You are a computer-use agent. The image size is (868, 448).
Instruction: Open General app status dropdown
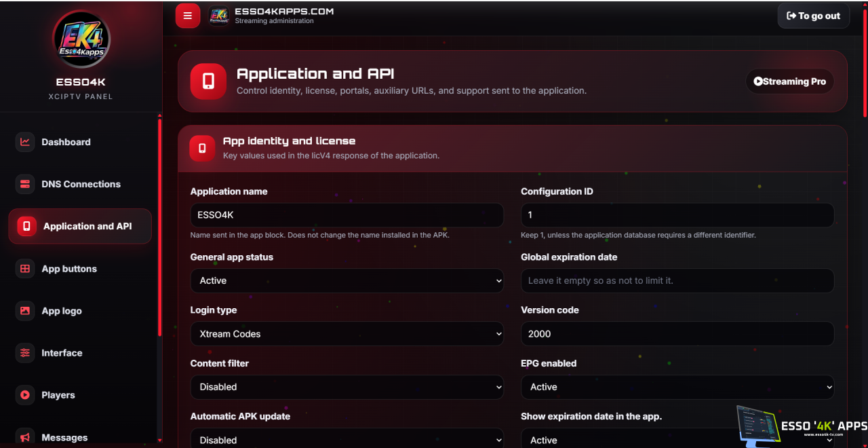tap(347, 280)
